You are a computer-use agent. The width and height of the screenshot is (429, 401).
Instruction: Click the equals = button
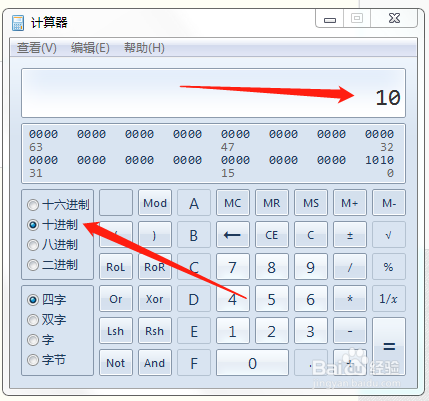tap(389, 347)
